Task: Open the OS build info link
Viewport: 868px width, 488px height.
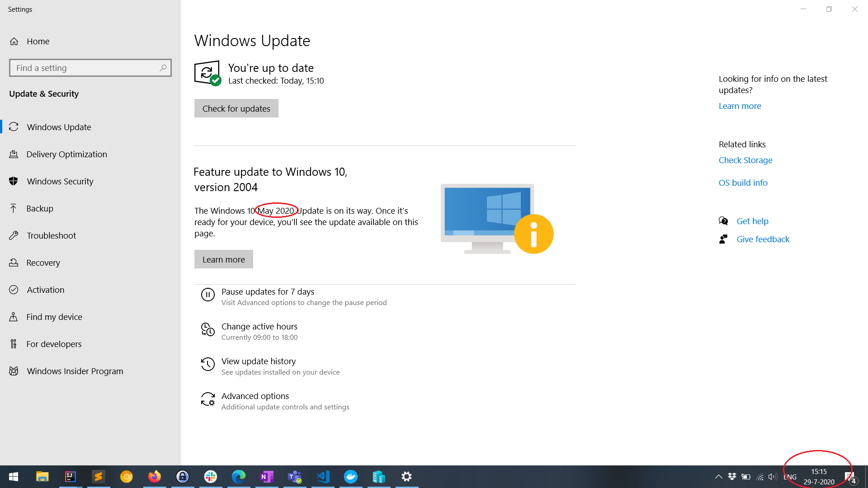Action: point(743,183)
